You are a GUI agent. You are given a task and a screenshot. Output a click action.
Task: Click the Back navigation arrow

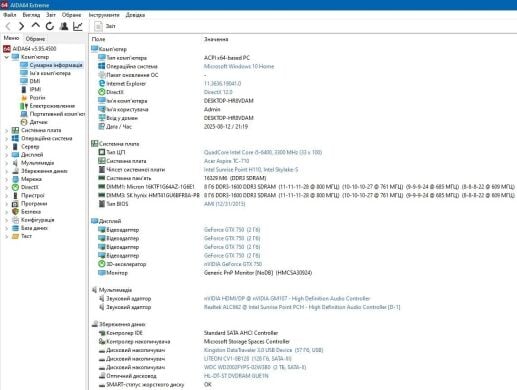pos(8,26)
